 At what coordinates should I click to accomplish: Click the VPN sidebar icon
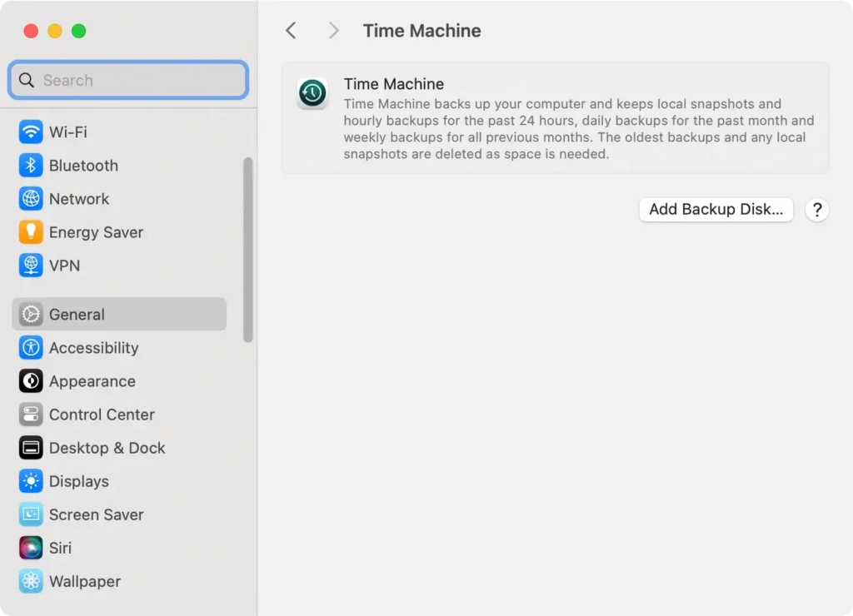[31, 266]
